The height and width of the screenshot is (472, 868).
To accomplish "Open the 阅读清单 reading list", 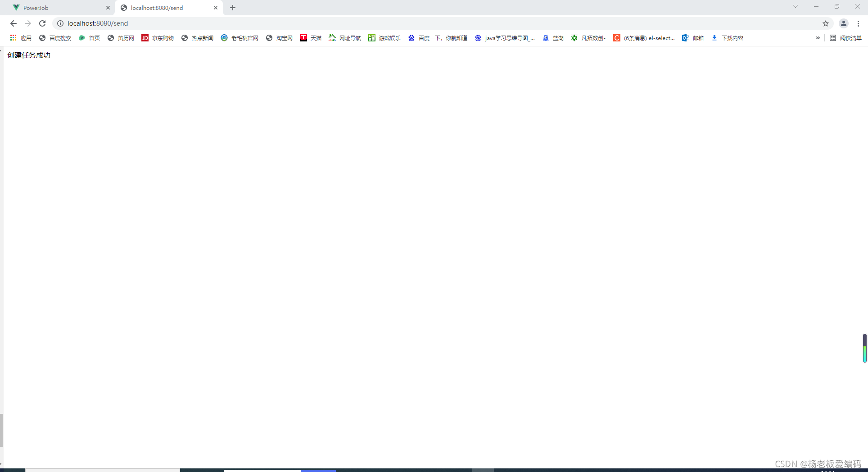I will [845, 38].
